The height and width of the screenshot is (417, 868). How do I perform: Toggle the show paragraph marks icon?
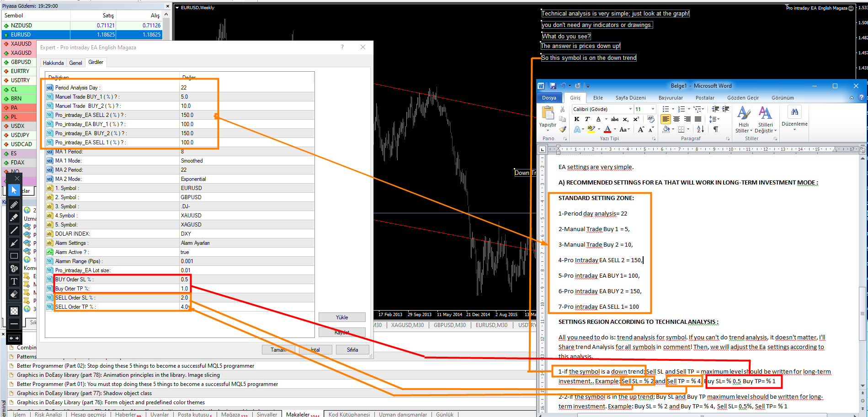tap(716, 130)
